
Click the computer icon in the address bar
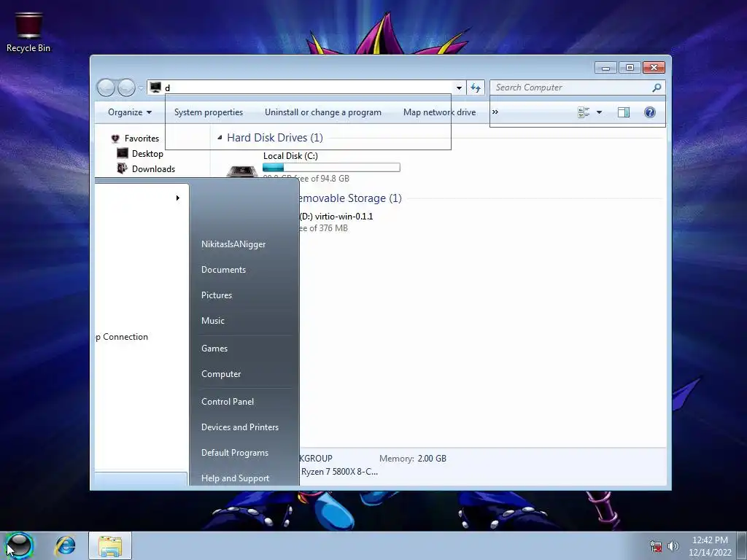(155, 87)
